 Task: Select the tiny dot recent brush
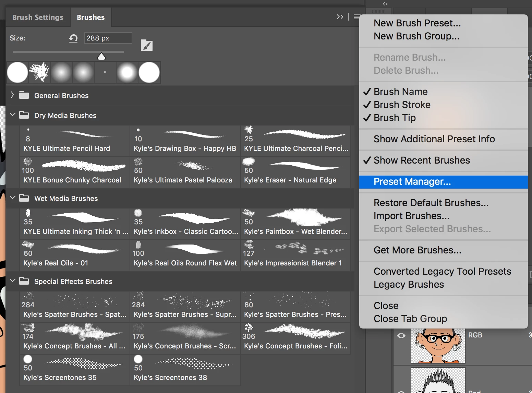(105, 72)
